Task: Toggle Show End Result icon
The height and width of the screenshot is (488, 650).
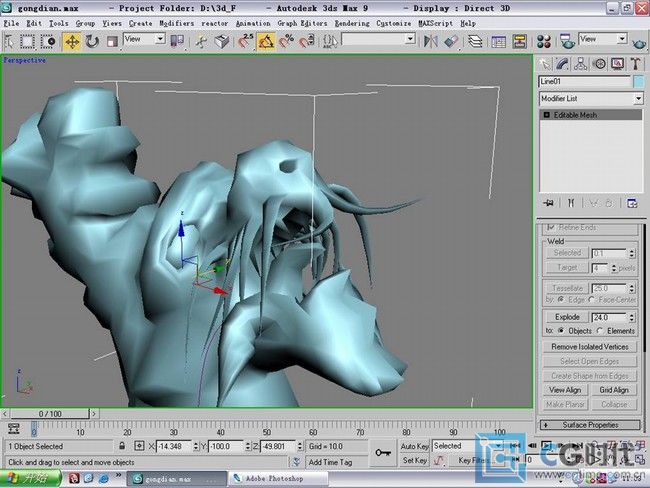Action: point(571,203)
